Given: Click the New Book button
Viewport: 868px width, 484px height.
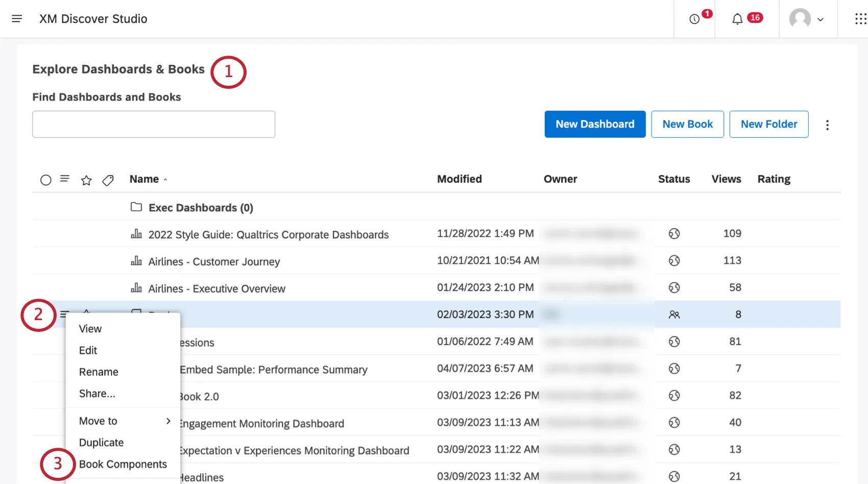Looking at the screenshot, I should 687,124.
